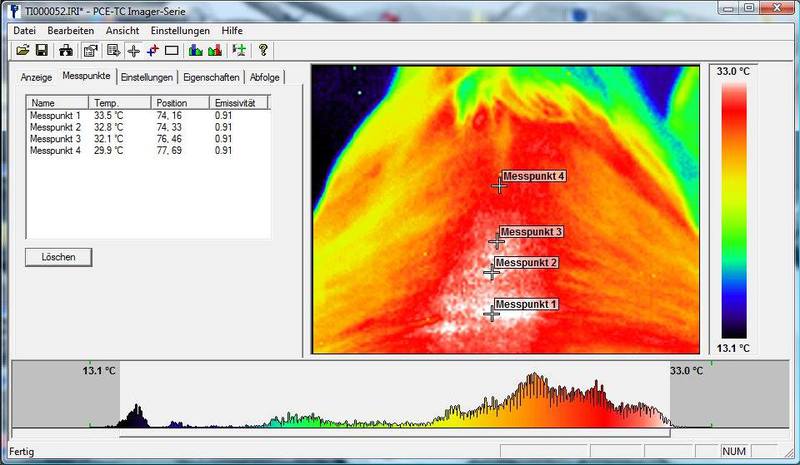
Task: Click the red-green histogram chart icon
Action: 215,50
